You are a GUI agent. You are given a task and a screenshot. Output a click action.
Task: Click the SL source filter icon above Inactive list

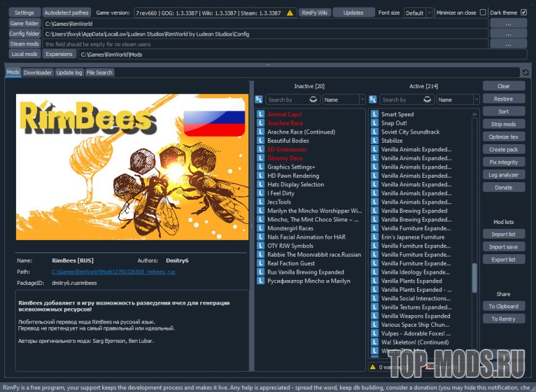point(259,99)
